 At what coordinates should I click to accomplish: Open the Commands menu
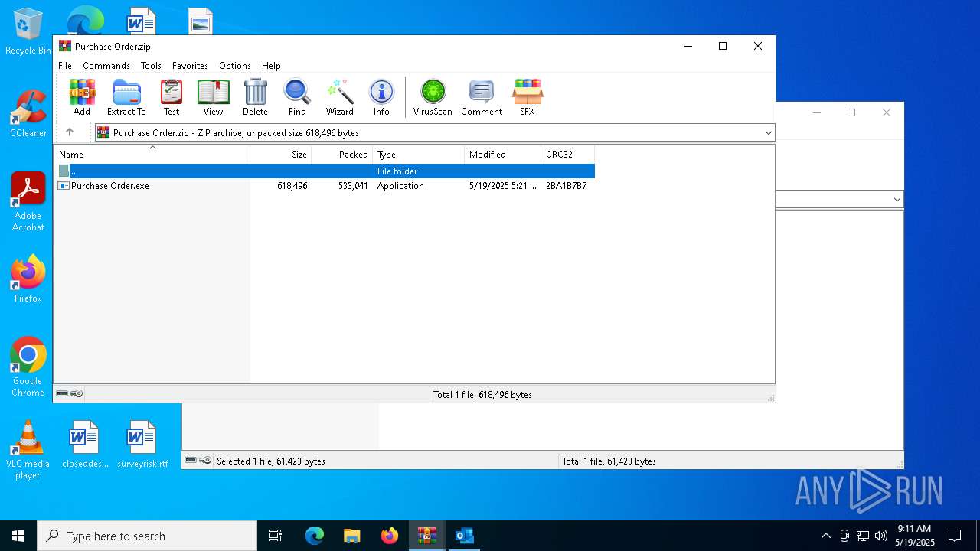106,66
